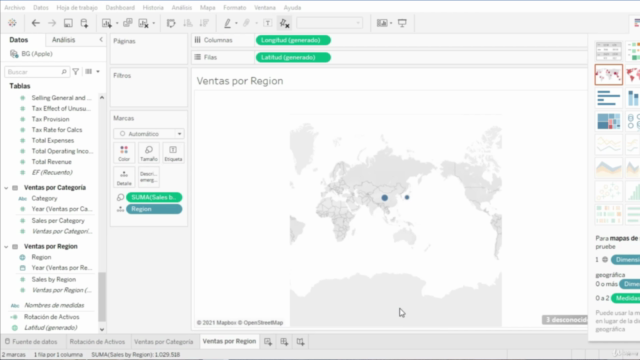Open new worksheet dropdown arrow
The width and height of the screenshot is (640, 360).
pos(117,23)
